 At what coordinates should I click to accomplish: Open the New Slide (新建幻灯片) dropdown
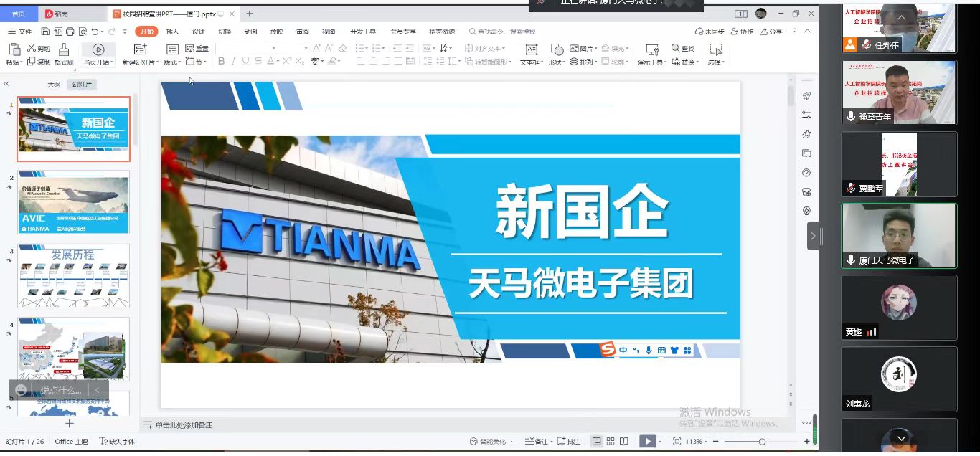[139, 62]
